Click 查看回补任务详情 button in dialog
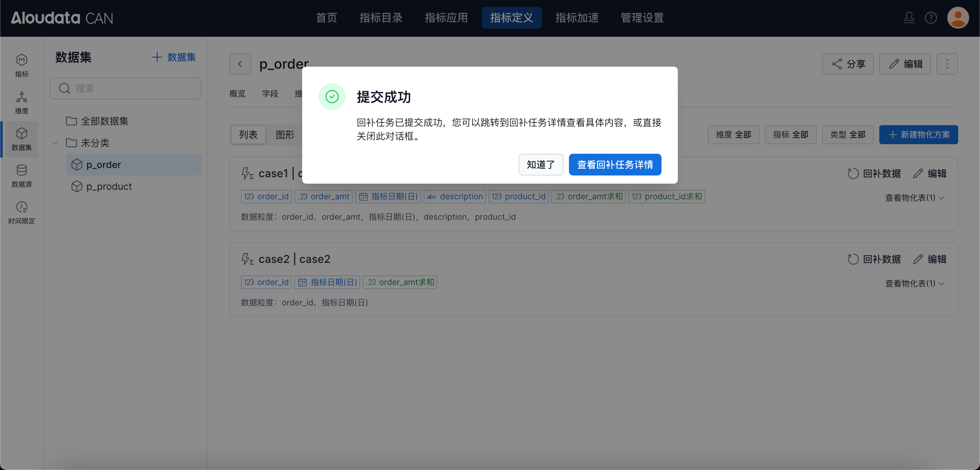The width and height of the screenshot is (980, 470). (x=615, y=165)
